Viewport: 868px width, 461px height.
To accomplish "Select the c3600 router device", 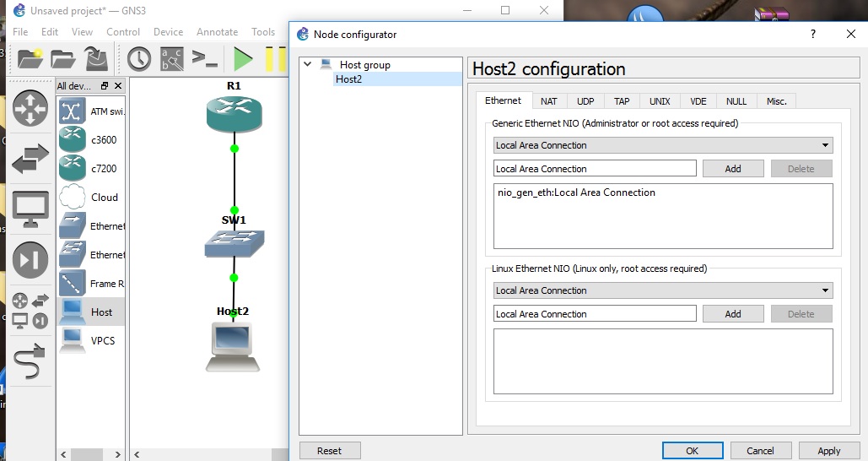I will click(x=92, y=140).
